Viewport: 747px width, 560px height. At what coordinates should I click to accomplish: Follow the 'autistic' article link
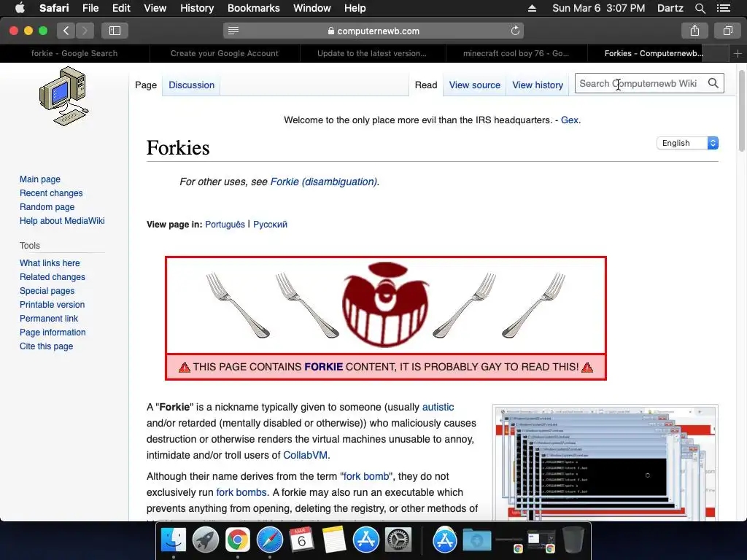[x=438, y=407]
